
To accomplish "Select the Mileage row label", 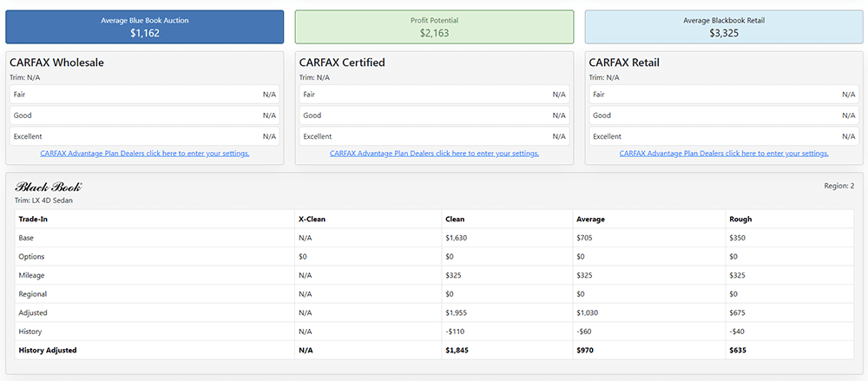I will 32,275.
